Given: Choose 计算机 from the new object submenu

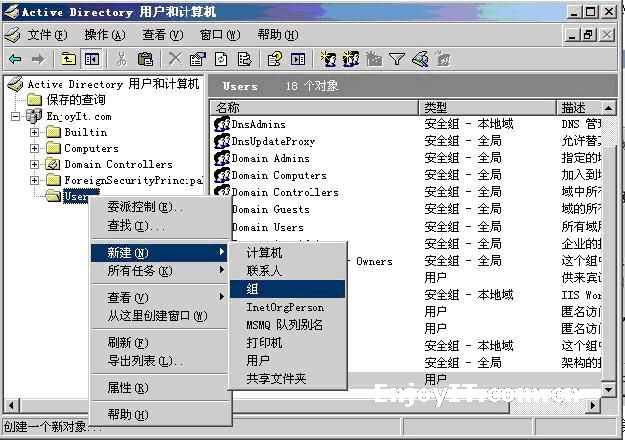Looking at the screenshot, I should 287,253.
